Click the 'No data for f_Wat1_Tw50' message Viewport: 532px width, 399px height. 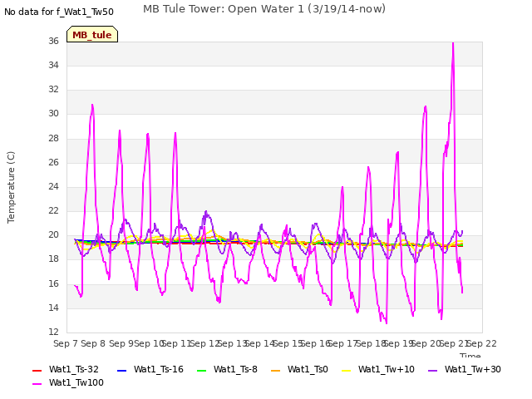point(59,12)
